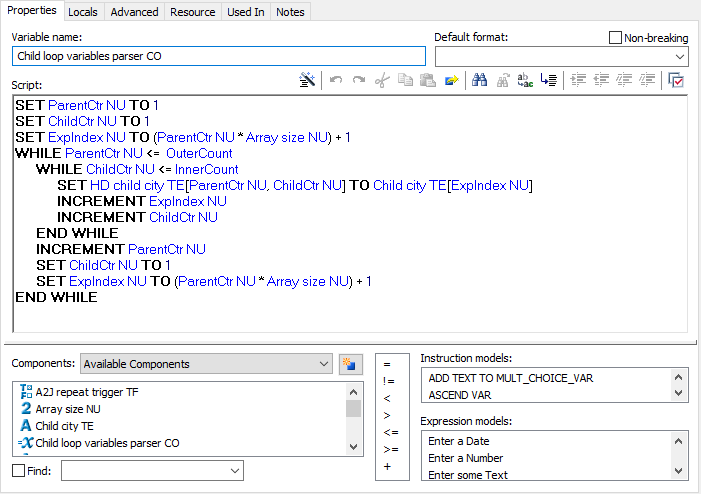Click the Indent script lines icon
The width and height of the screenshot is (701, 494).
tap(578, 80)
